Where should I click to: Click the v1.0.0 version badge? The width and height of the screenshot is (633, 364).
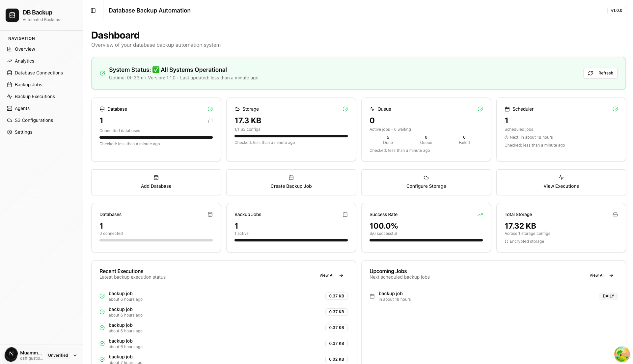pyautogui.click(x=617, y=11)
